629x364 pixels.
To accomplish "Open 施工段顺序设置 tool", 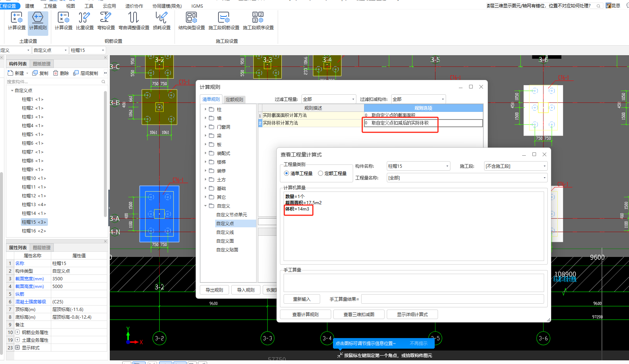I will pyautogui.click(x=258, y=21).
